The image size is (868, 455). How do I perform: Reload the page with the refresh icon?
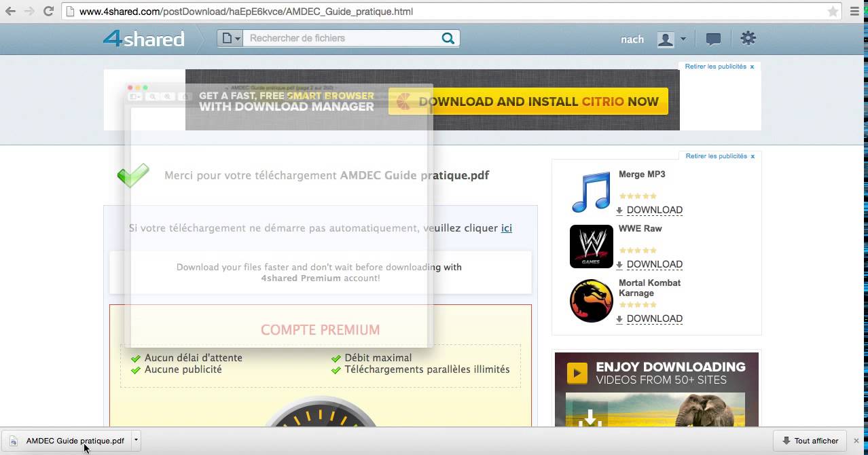point(48,12)
